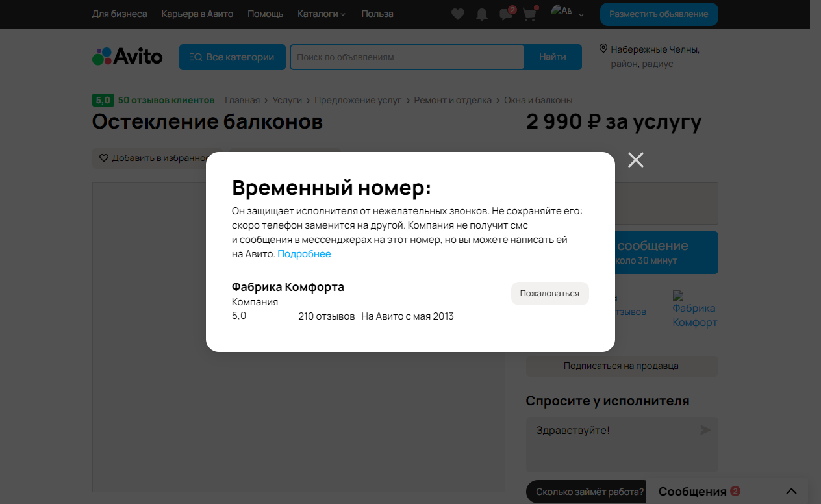Click Сколько займёт работа? suggestion chip
Image resolution: width=821 pixels, height=504 pixels.
(x=586, y=492)
